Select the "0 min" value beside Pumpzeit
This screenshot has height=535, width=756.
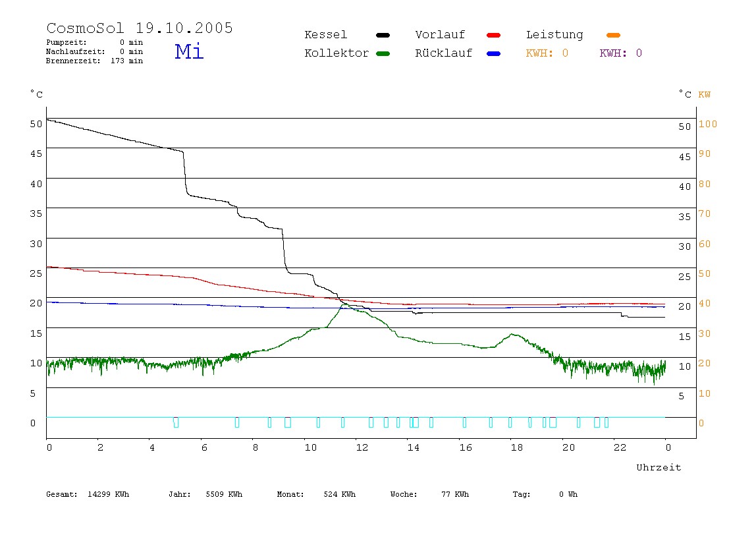point(132,42)
